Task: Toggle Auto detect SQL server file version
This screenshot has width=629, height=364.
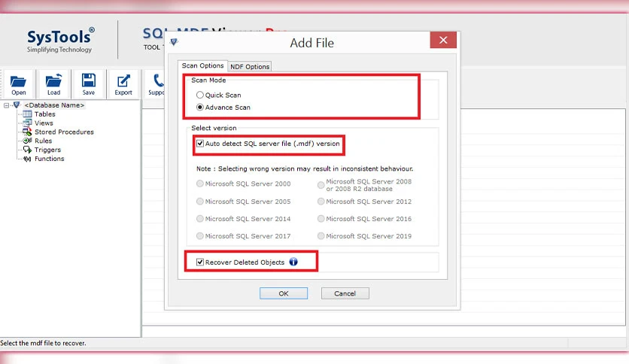Action: [200, 144]
